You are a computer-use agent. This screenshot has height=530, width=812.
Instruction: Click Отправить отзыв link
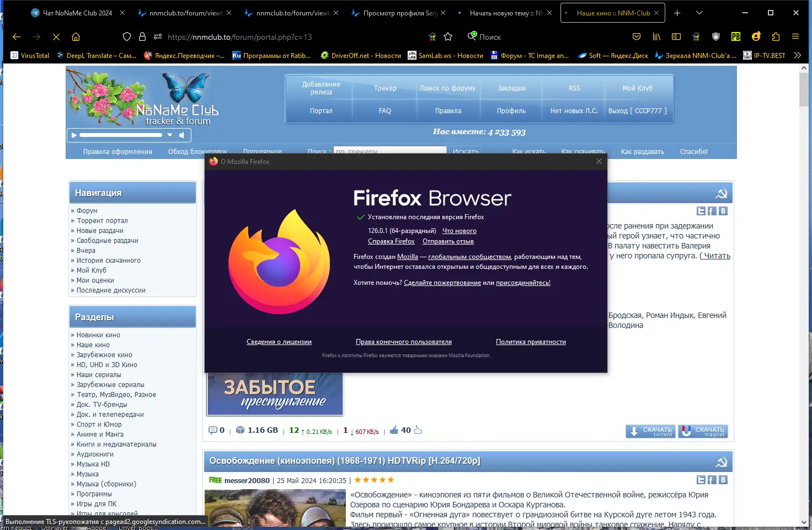[x=448, y=241]
